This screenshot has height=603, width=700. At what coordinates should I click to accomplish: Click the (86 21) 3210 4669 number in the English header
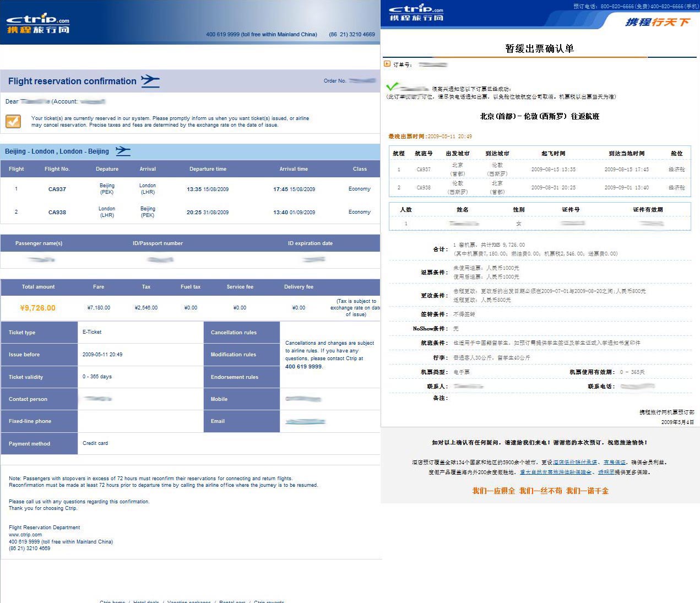[352, 34]
